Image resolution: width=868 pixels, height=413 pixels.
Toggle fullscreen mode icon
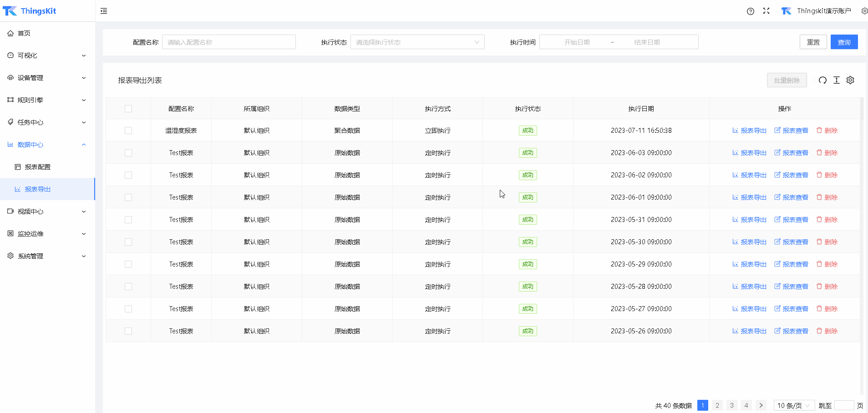click(x=766, y=11)
